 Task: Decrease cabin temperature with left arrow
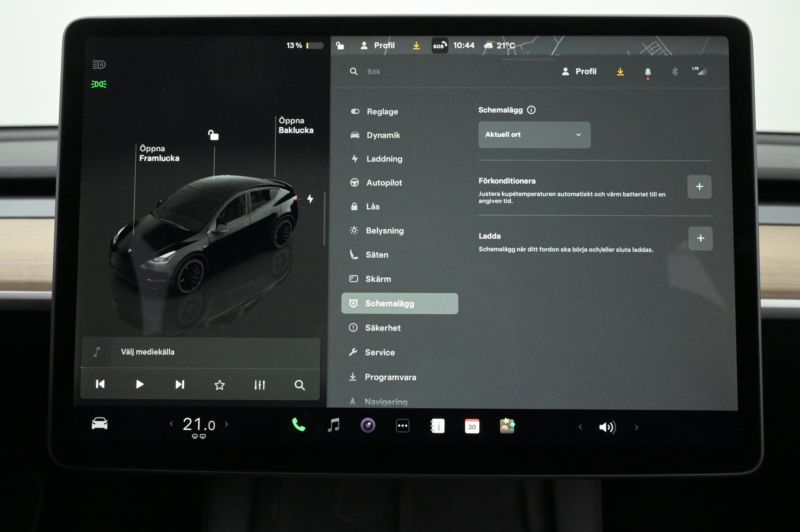coord(172,424)
